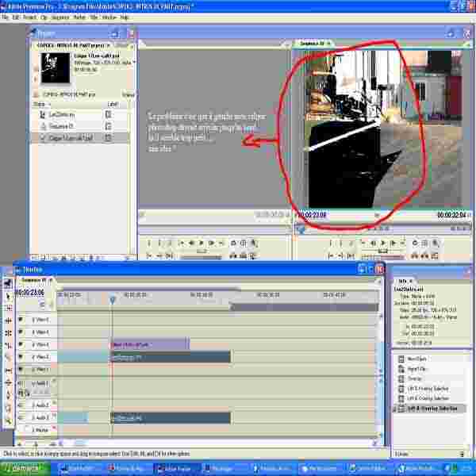This screenshot has height=476, width=476.
Task: Toggle eye visibility for Video 1 track
Action: pos(21,370)
